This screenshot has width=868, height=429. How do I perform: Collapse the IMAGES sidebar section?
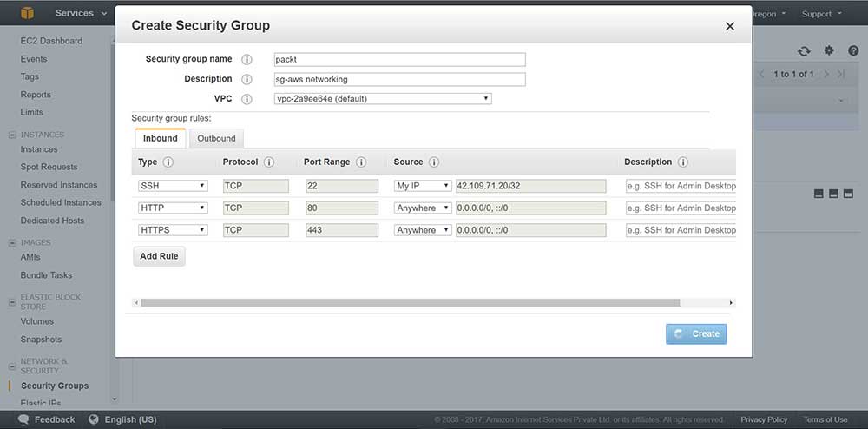tap(12, 242)
